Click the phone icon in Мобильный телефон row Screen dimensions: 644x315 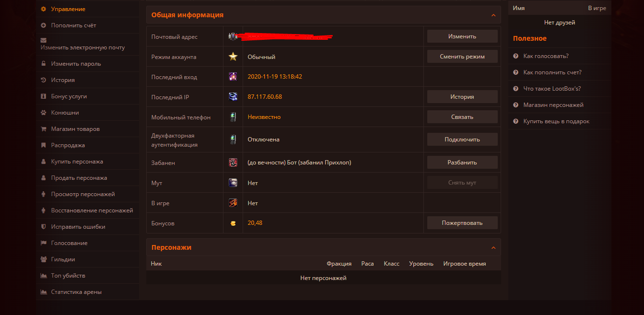click(x=233, y=117)
